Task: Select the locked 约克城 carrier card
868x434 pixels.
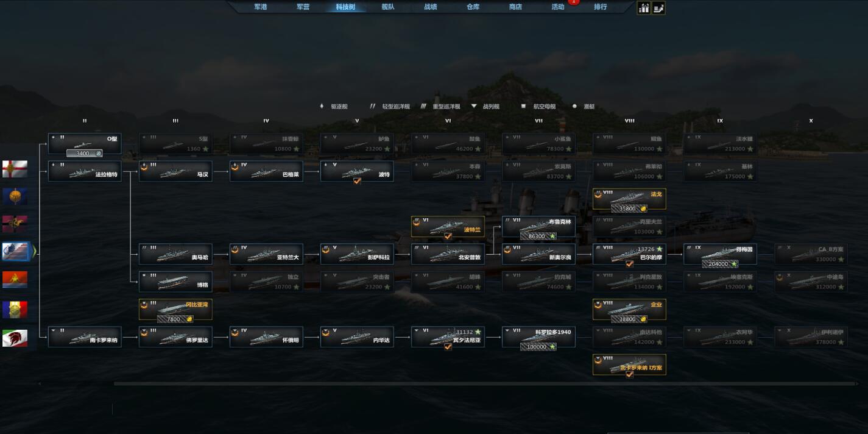Action: point(538,282)
